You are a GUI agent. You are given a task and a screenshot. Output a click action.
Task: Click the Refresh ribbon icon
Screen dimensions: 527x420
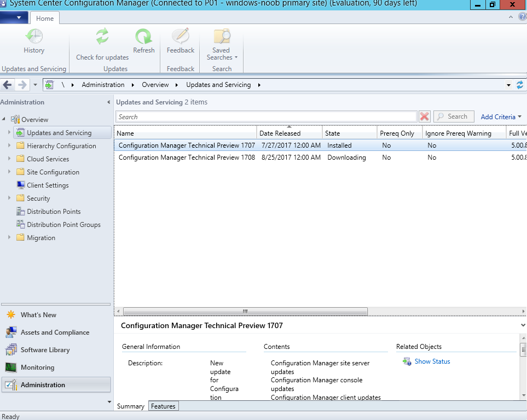click(x=143, y=36)
